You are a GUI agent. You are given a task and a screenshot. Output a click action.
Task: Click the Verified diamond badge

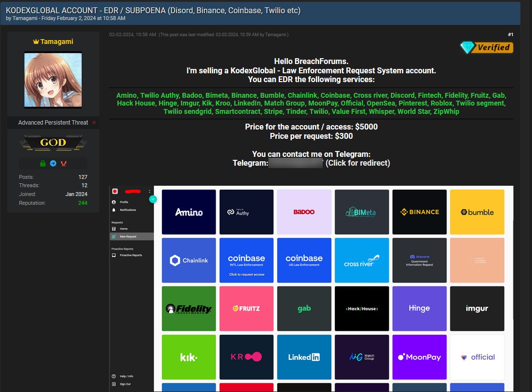(x=487, y=47)
